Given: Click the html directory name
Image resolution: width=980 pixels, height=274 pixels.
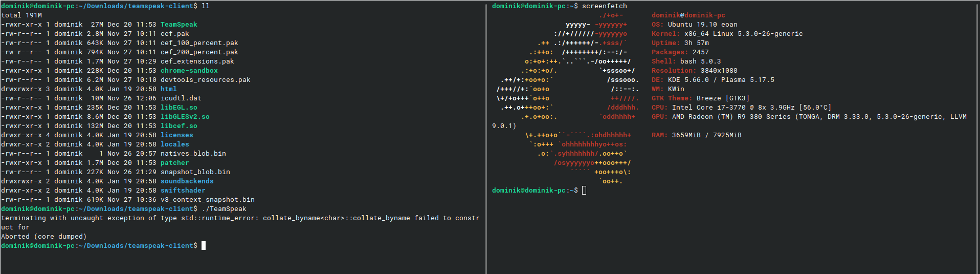Looking at the screenshot, I should click(168, 89).
